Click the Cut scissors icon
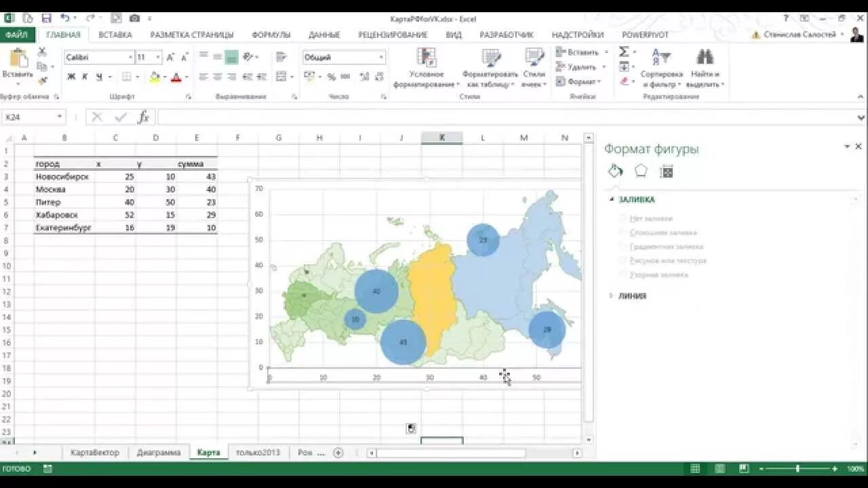 pyautogui.click(x=42, y=52)
